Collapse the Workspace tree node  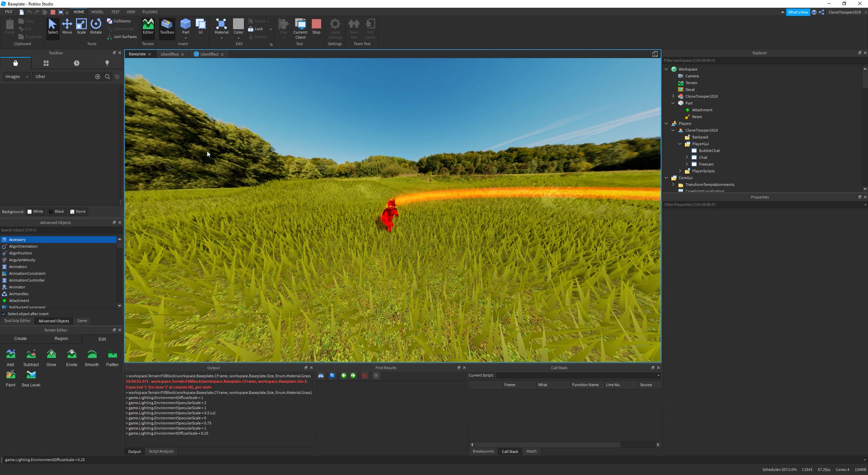pos(666,69)
